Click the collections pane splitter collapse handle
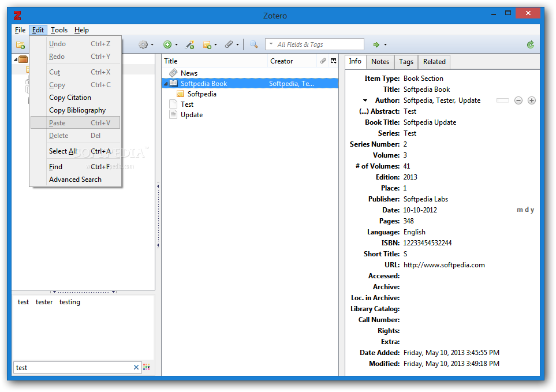 pos(158,215)
